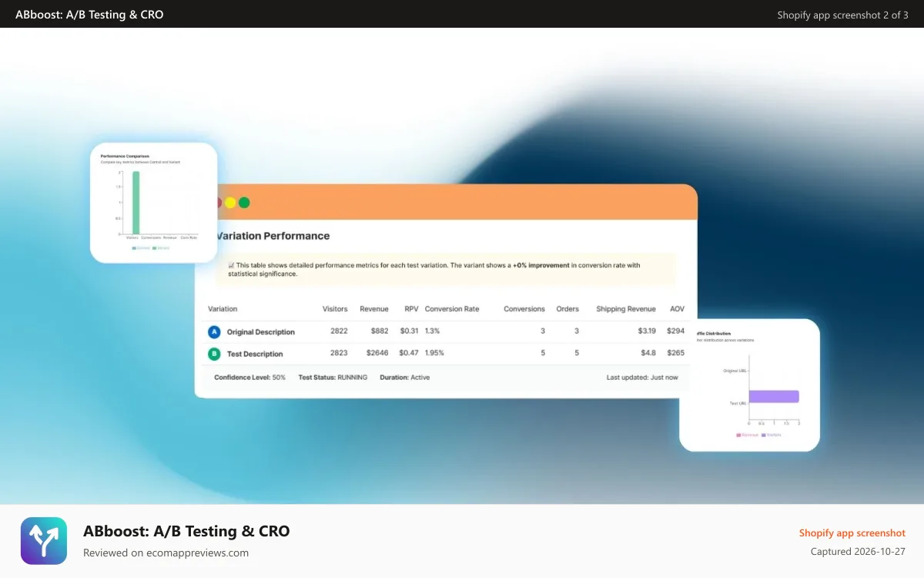The height and width of the screenshot is (578, 924).
Task: Sort by the RPV column header
Action: 411,309
